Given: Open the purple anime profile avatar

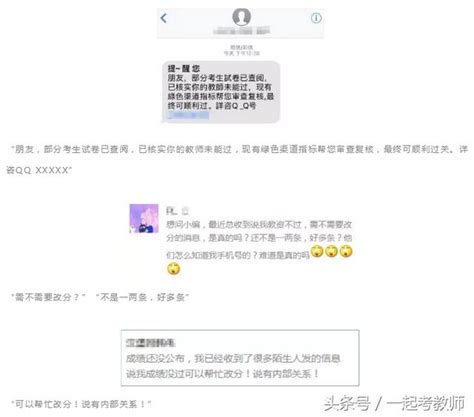Looking at the screenshot, I should (x=144, y=219).
